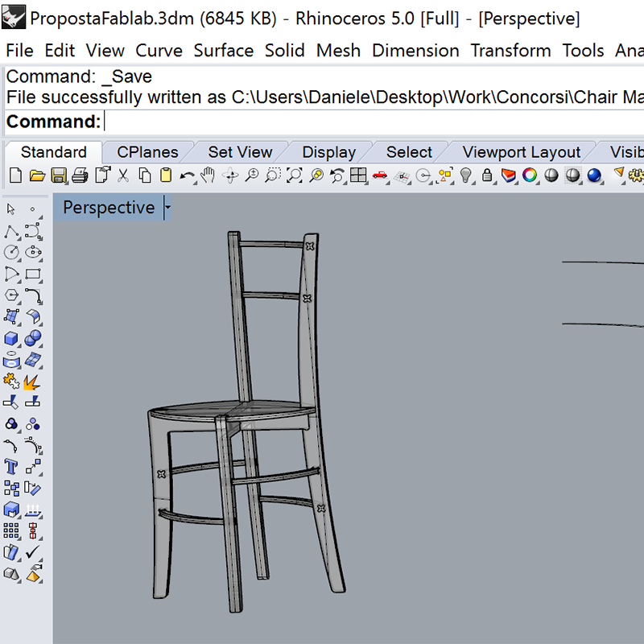Create Surface from corner points

(11, 316)
